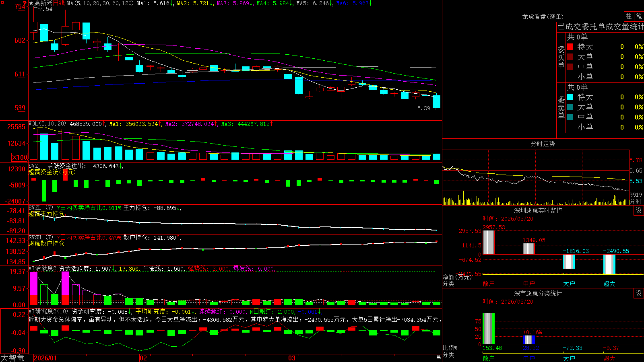The height and width of the screenshot is (362, 644).
Task: Click the 超赢资金流(万元) label
Action: (x=52, y=172)
